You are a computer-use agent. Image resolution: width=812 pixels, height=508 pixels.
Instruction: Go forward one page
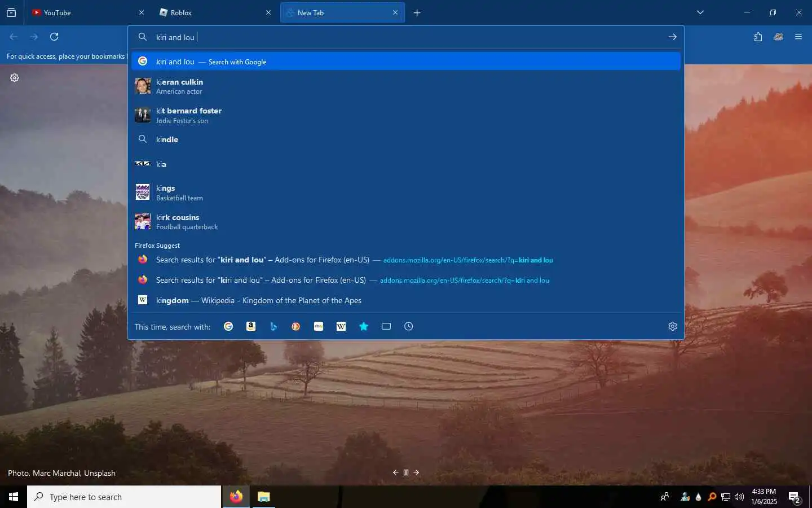point(34,37)
